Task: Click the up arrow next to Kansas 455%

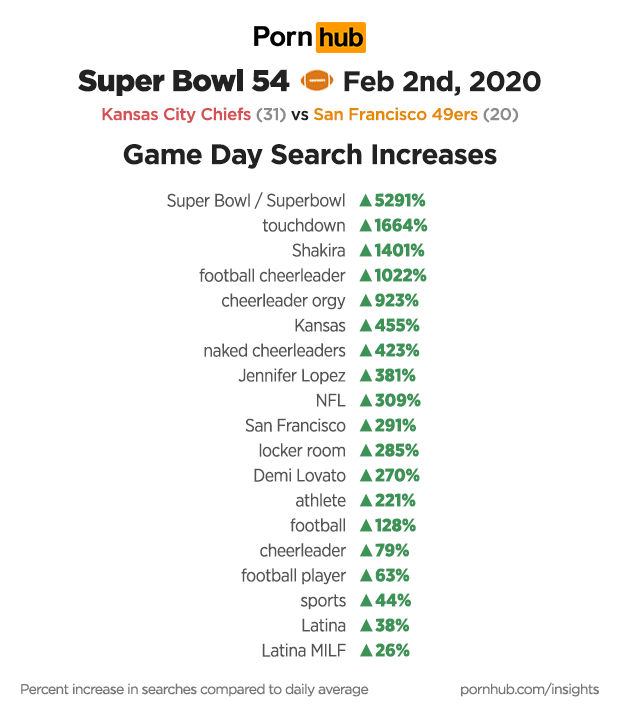Action: coord(366,325)
